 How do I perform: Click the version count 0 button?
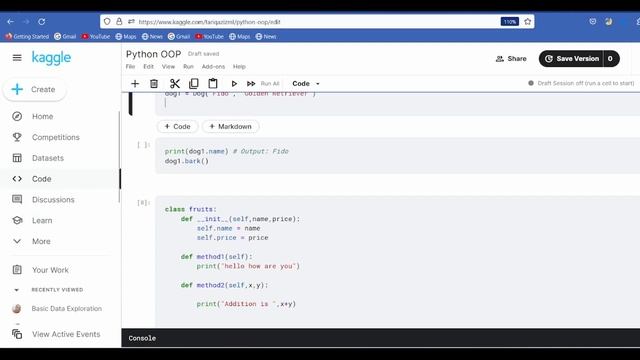point(611,59)
